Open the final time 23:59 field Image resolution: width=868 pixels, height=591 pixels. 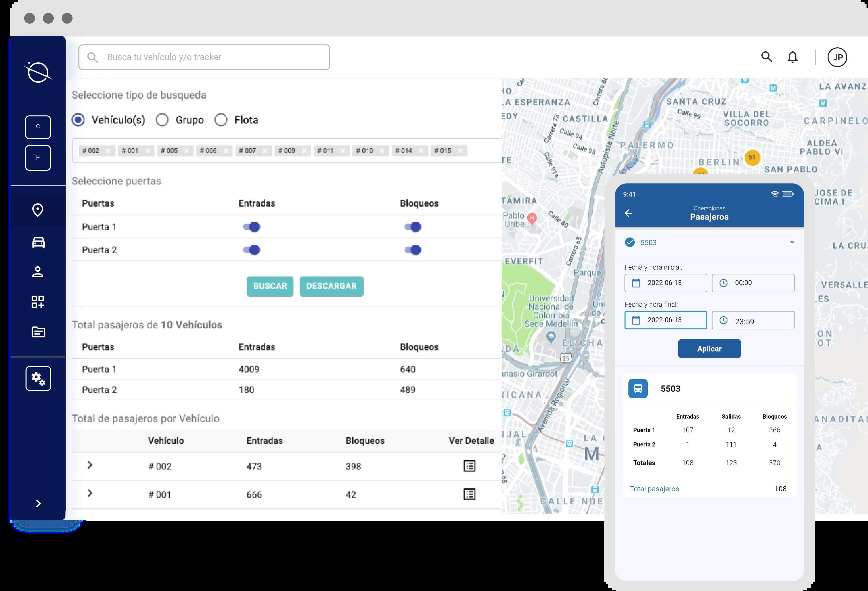click(x=753, y=320)
